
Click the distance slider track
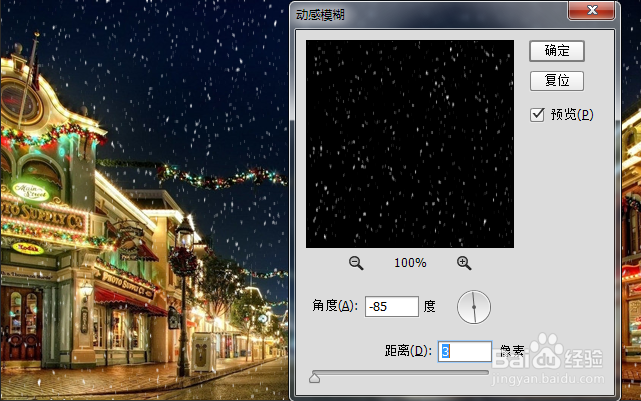pos(400,372)
